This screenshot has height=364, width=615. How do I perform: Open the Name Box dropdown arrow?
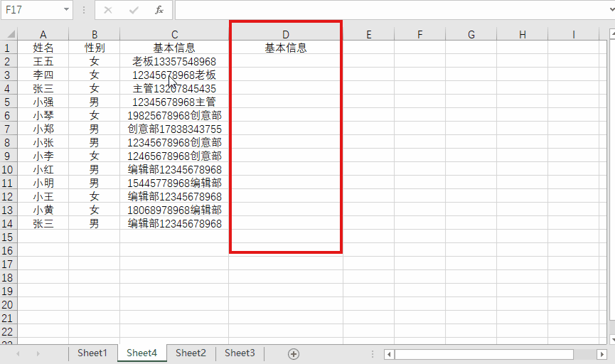pos(66,9)
